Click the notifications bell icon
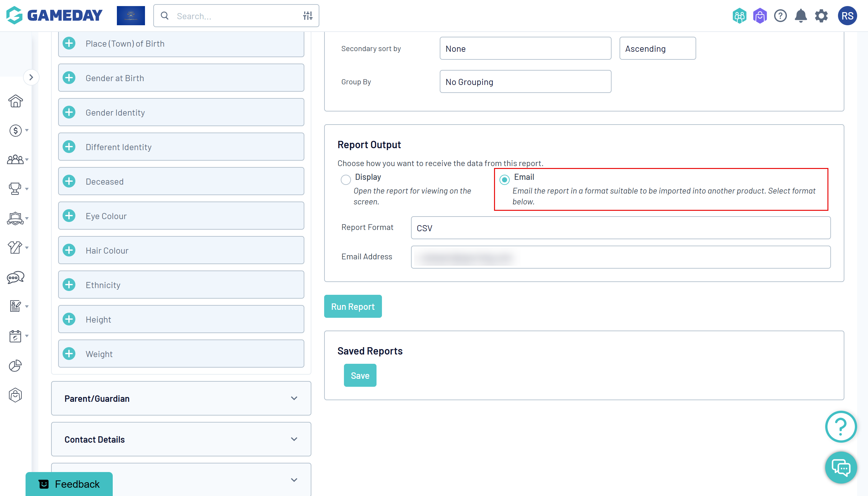The height and width of the screenshot is (496, 868). (801, 16)
